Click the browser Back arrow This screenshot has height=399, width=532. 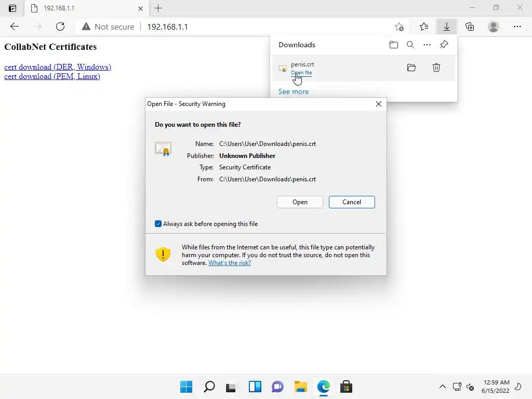pyautogui.click(x=14, y=26)
